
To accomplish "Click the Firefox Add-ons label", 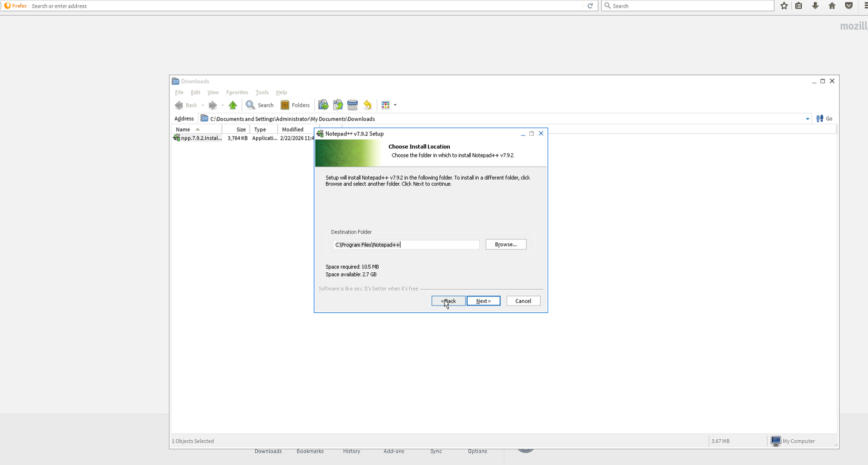I will tap(394, 451).
